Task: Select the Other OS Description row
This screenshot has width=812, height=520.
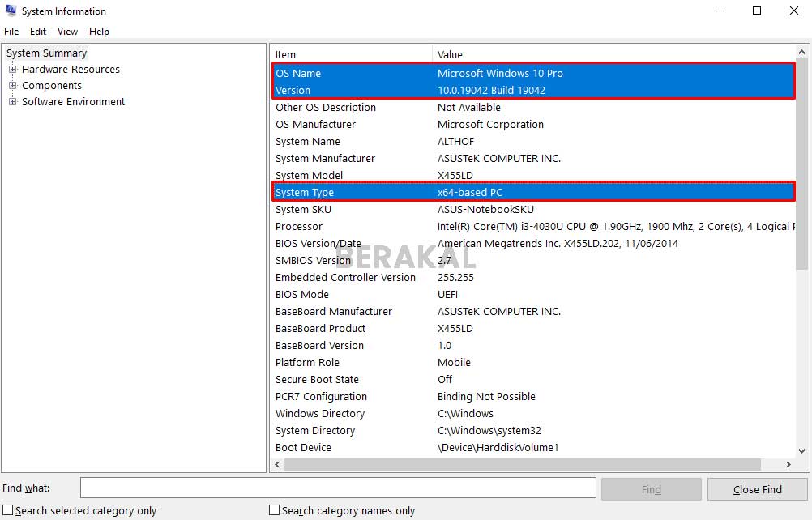Action: tap(533, 107)
